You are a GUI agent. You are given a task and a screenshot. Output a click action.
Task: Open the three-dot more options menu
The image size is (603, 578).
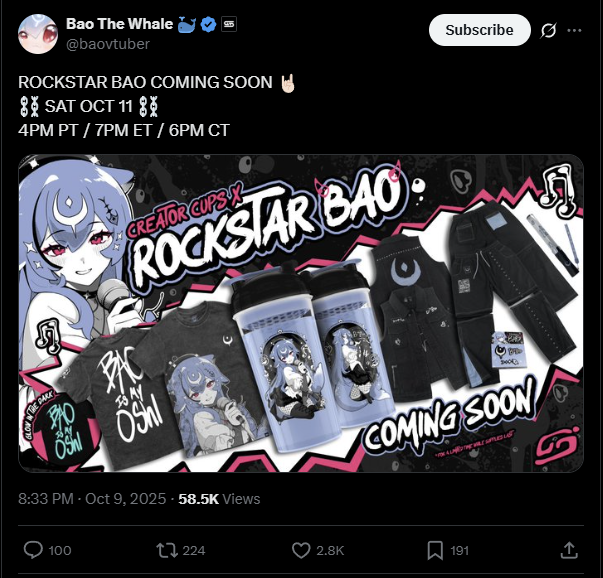(575, 30)
